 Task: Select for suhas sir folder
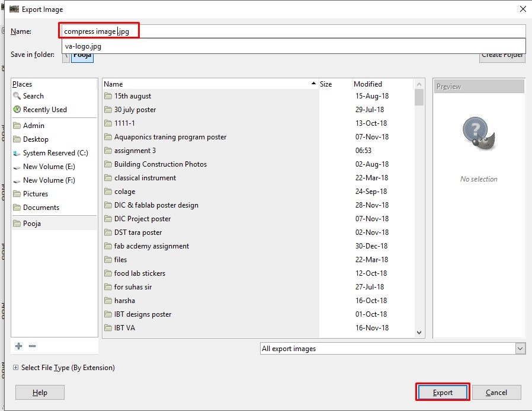click(133, 286)
